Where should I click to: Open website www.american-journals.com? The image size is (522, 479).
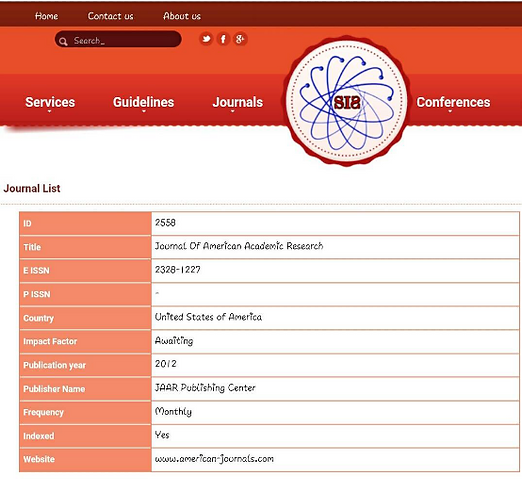coord(214,459)
